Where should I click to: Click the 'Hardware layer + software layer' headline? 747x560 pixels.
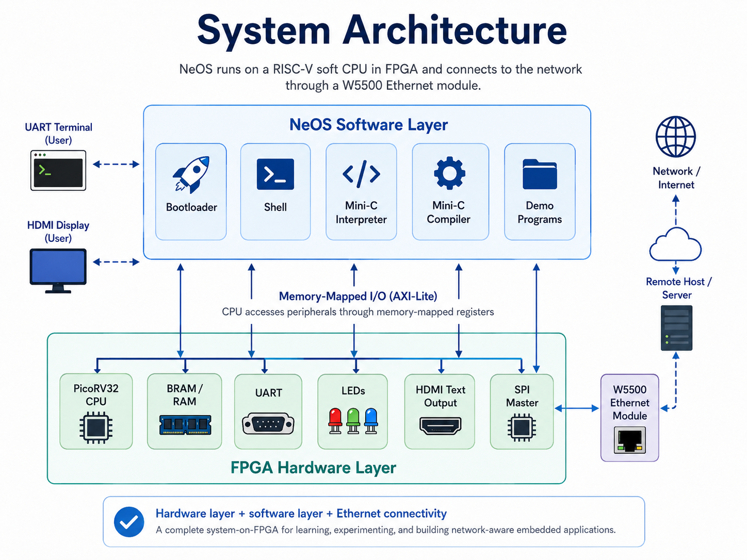pyautogui.click(x=301, y=514)
